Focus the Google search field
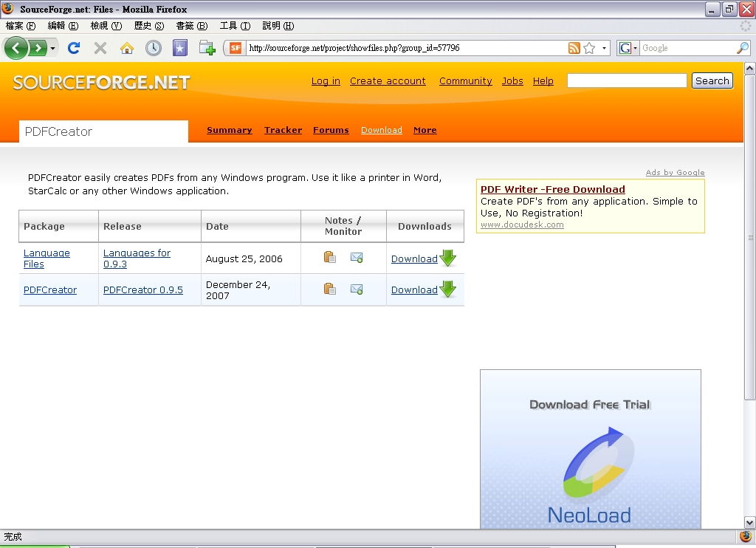This screenshot has width=756, height=548. tap(687, 48)
